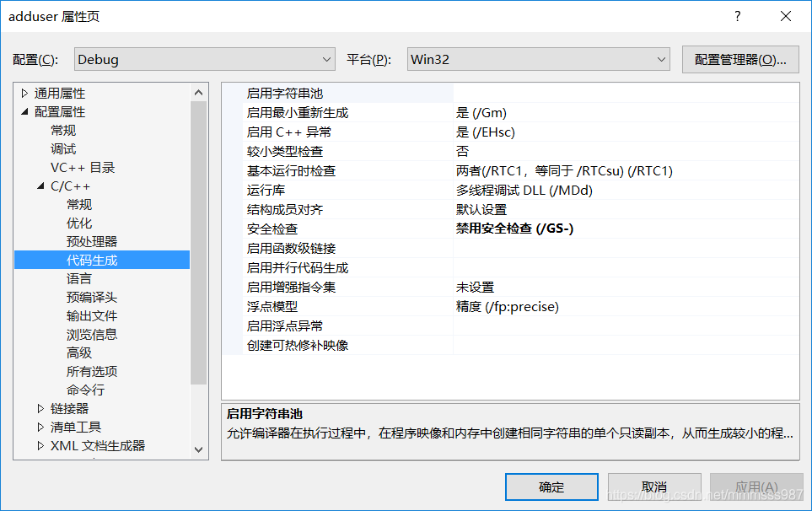The height and width of the screenshot is (511, 812).
Task: Select 浏览信息 in the tree
Action: click(92, 335)
